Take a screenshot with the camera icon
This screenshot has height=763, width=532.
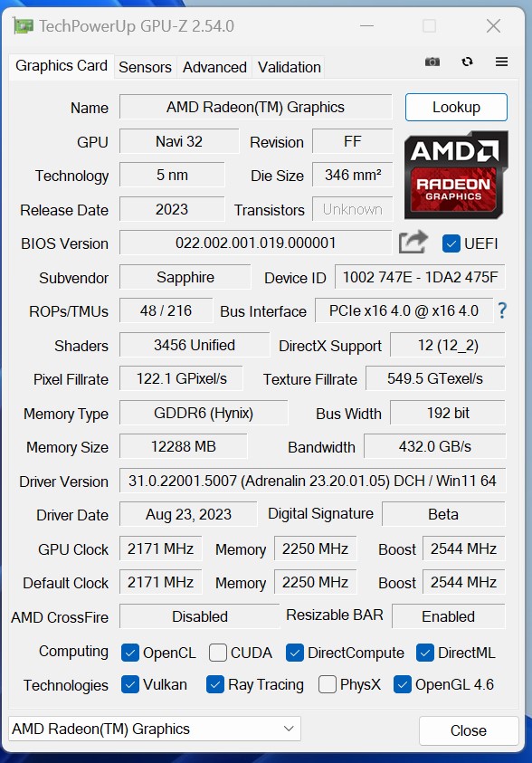[432, 62]
